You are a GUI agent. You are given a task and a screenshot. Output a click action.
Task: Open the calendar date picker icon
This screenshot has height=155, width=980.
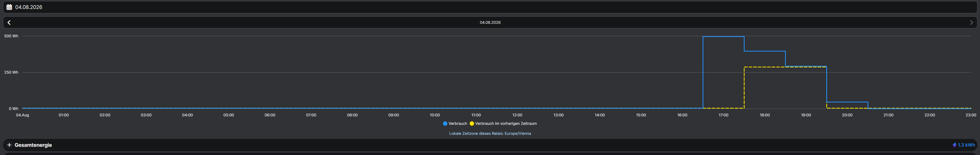[9, 7]
